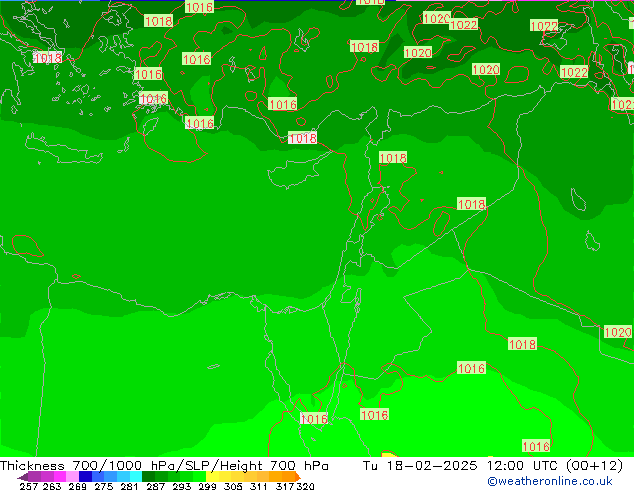Click Cyprus island outline on the map
Image resolution: width=634 pixels, height=490 pixels.
297,173
